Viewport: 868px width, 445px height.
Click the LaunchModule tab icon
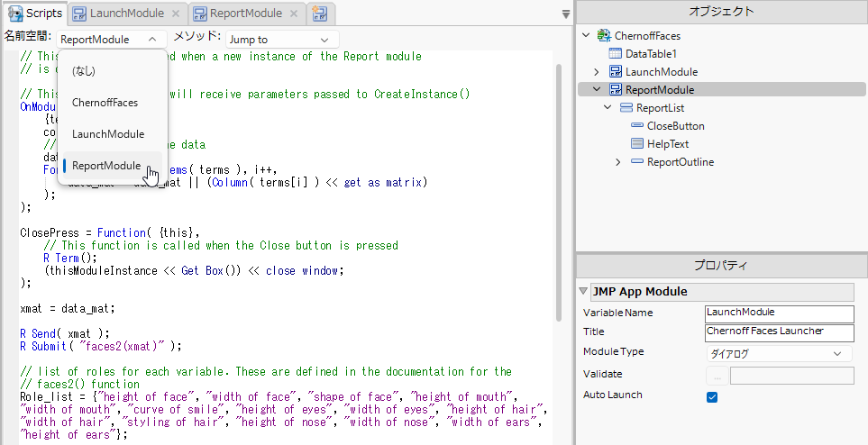tap(79, 14)
